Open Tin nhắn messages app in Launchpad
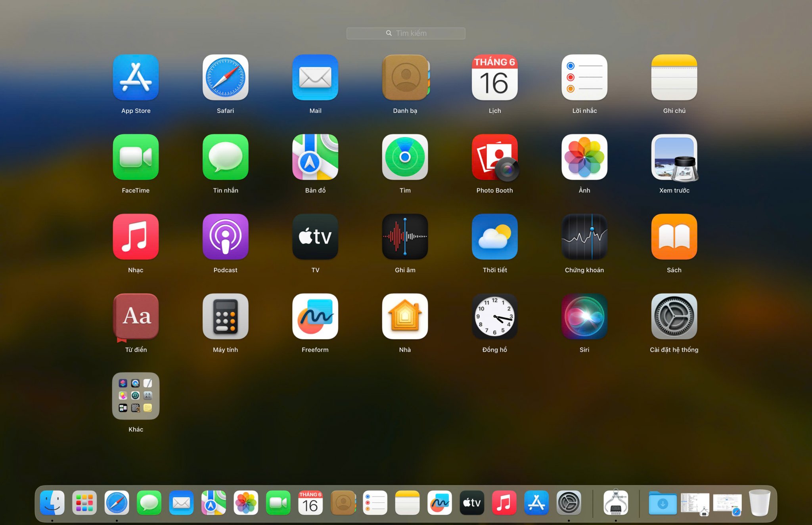The image size is (812, 525). [226, 157]
